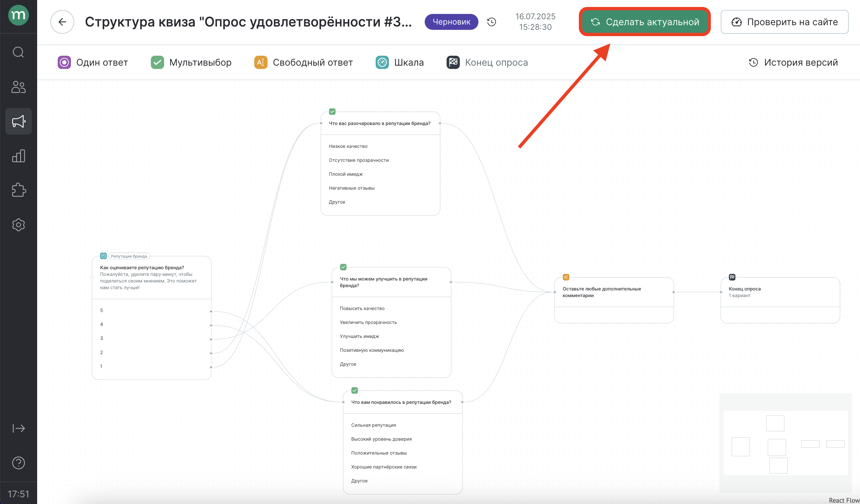Click the Хорошие партнёрские связи option
Image resolution: width=860 pixels, height=504 pixels.
384,467
